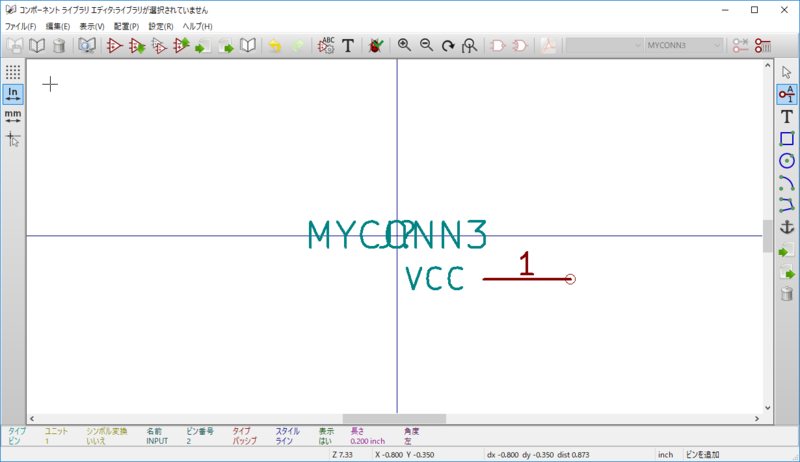The height and width of the screenshot is (462, 800).
Task: Zoom out magnifier icon
Action: point(426,45)
